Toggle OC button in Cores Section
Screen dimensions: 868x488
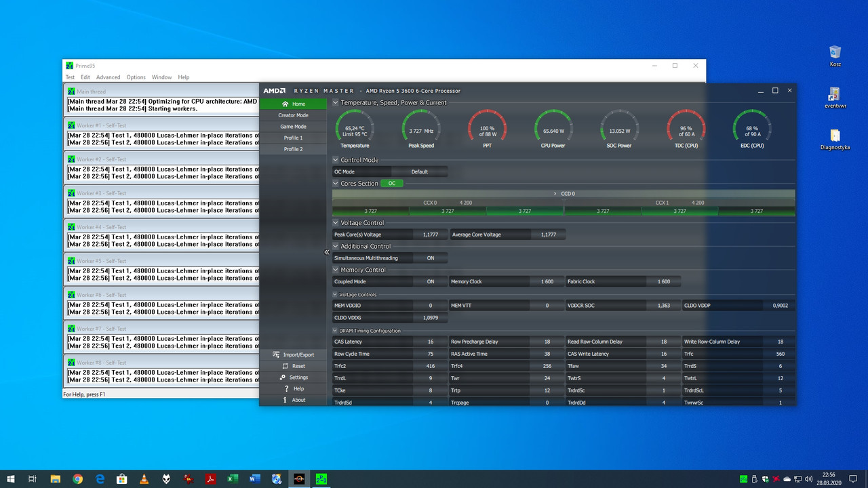[392, 184]
